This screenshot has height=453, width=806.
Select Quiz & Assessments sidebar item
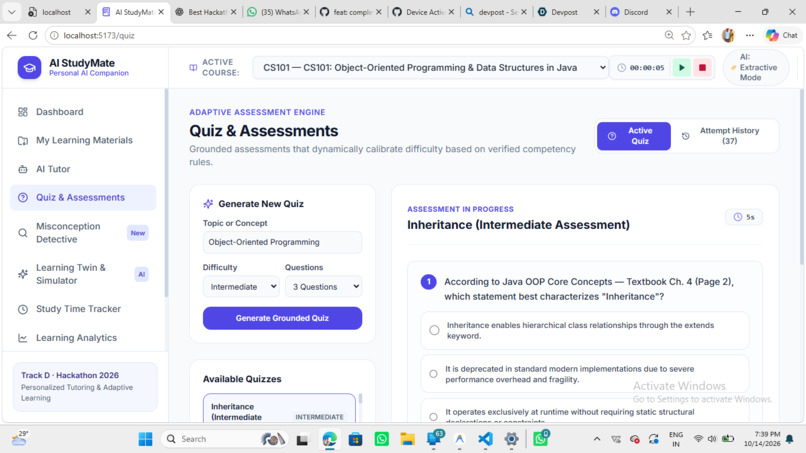pyautogui.click(x=83, y=197)
